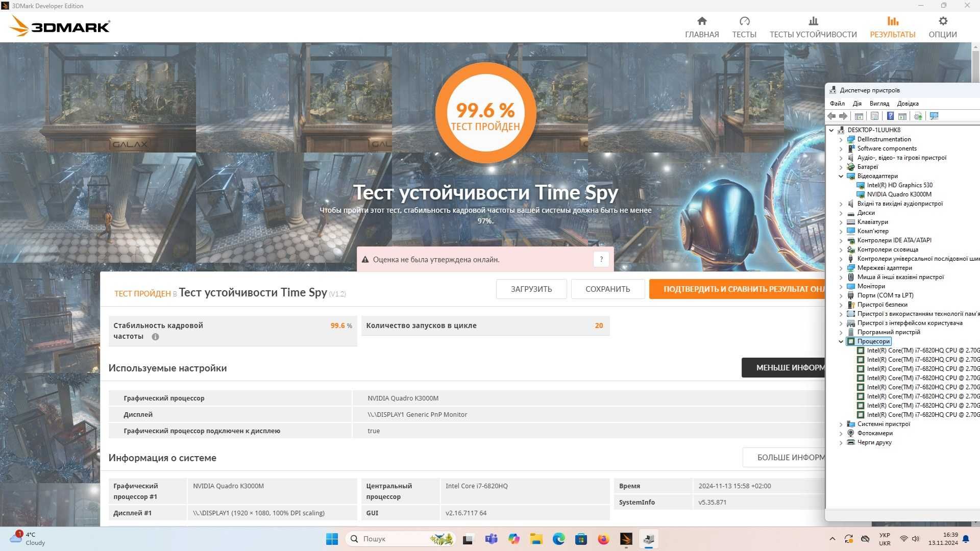Click Подтвердить и сравнить результат онлайн button
980x551 pixels.
737,289
